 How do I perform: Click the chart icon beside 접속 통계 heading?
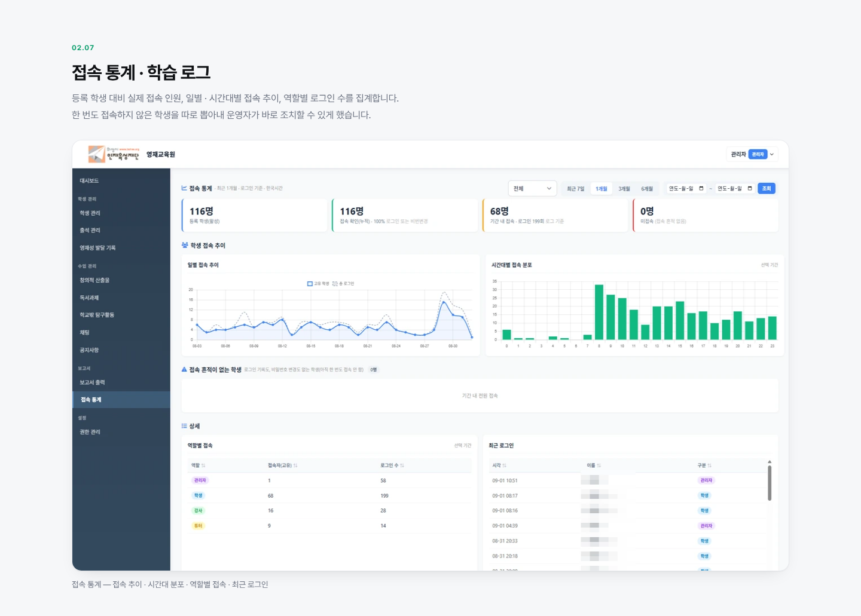(184, 188)
